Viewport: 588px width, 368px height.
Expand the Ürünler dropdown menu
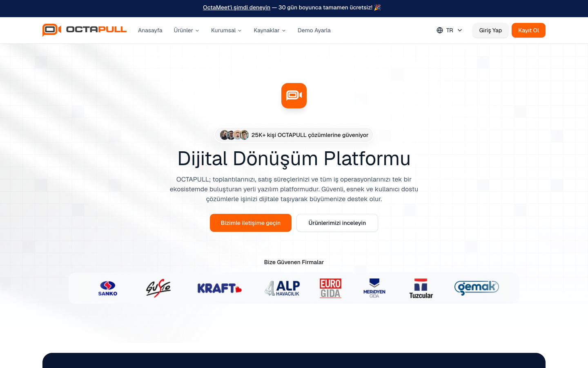click(x=186, y=30)
